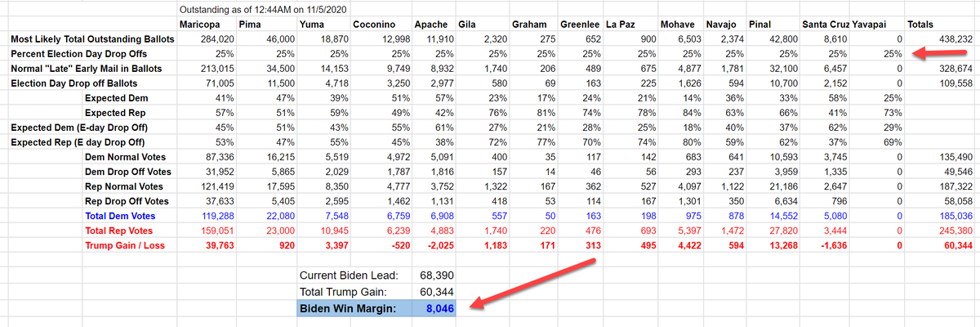980x327 pixels.
Task: Click 'Rep Normal Votes' row label
Action: tap(125, 186)
